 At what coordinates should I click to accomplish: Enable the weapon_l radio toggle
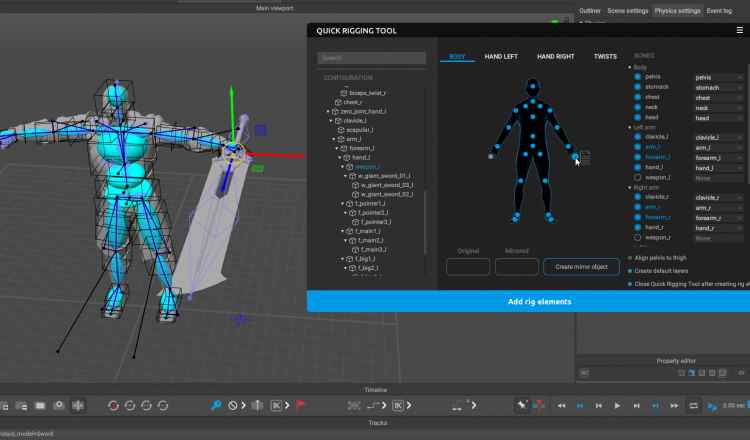pyautogui.click(x=637, y=178)
